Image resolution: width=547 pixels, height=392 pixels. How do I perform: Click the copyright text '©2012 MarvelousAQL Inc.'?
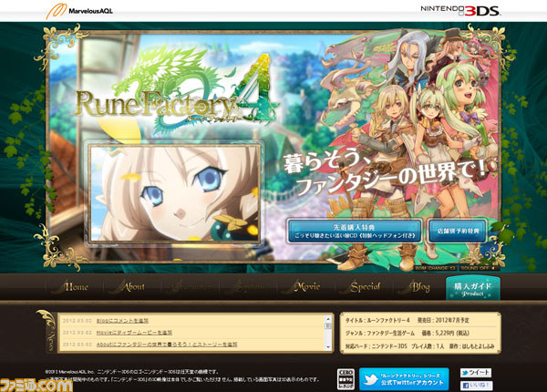point(70,372)
